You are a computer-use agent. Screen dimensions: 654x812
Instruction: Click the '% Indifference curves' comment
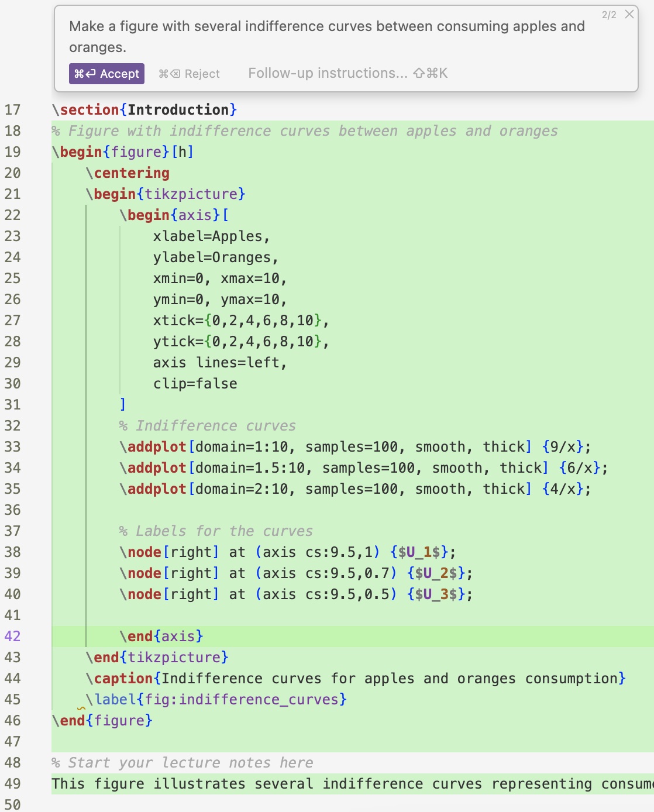coord(208,425)
